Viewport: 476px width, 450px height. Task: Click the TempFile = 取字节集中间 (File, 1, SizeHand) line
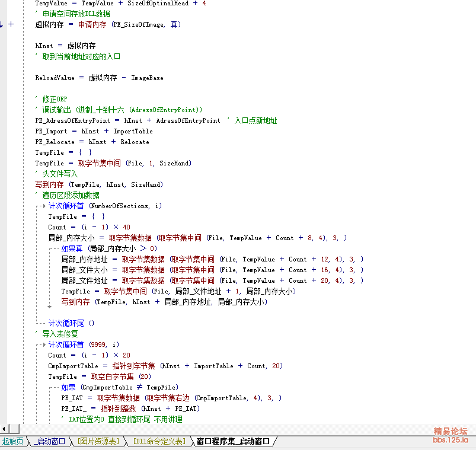[113, 164]
